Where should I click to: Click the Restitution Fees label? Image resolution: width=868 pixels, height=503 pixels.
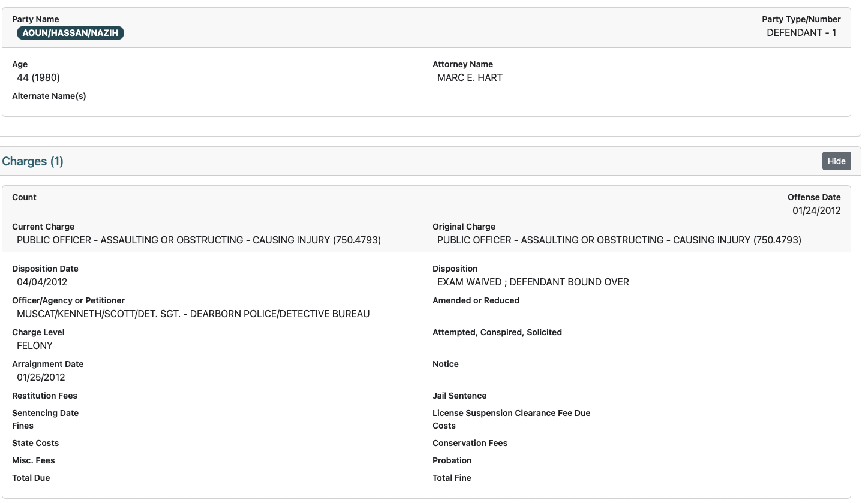[x=44, y=396]
